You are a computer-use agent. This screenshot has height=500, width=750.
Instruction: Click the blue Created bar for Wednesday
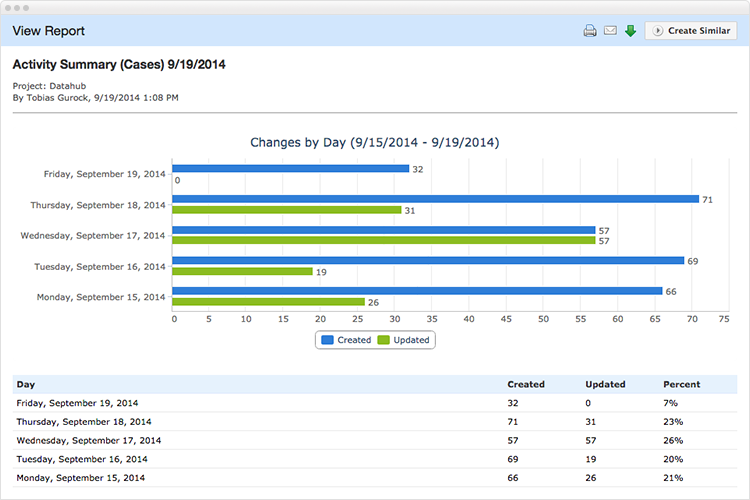pos(384,230)
